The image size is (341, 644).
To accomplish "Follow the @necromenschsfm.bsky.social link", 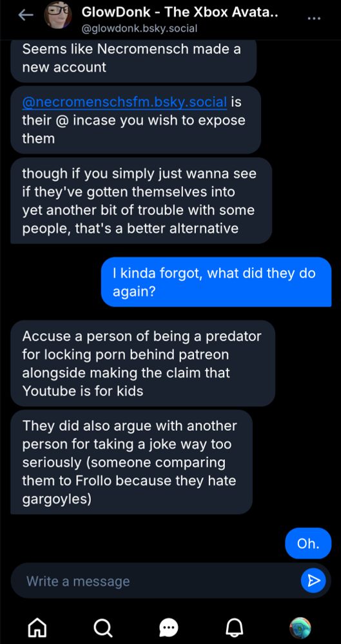I will point(124,102).
